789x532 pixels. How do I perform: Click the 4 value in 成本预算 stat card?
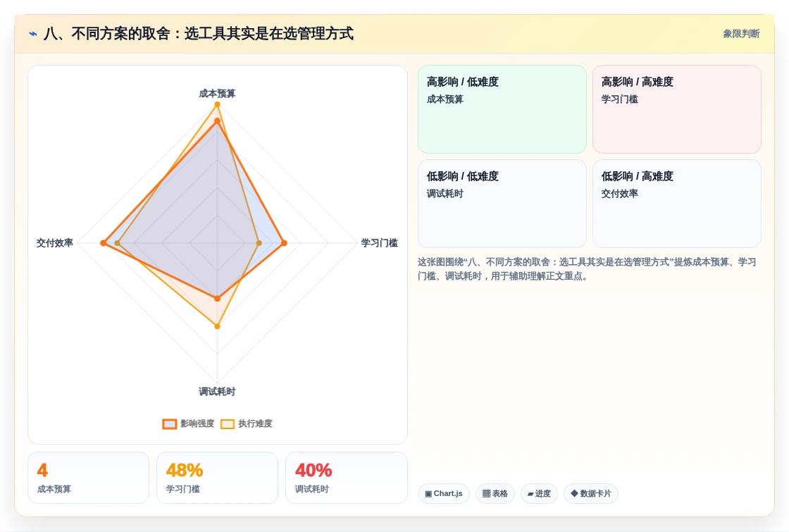tap(42, 470)
